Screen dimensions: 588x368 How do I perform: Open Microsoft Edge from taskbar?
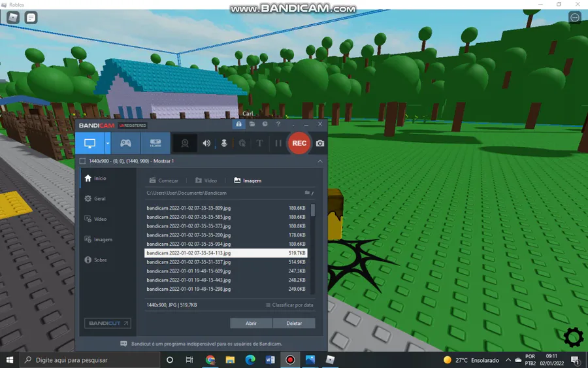point(250,360)
